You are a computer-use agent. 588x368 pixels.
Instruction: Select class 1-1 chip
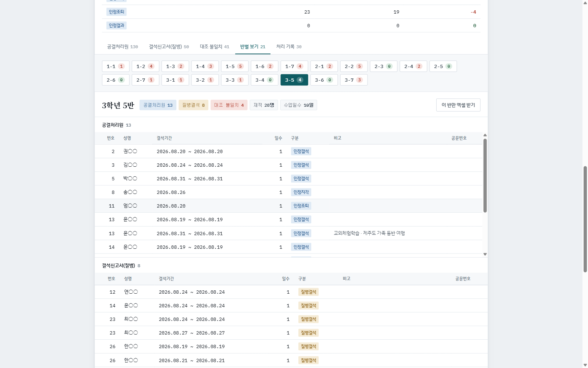pyautogui.click(x=115, y=66)
